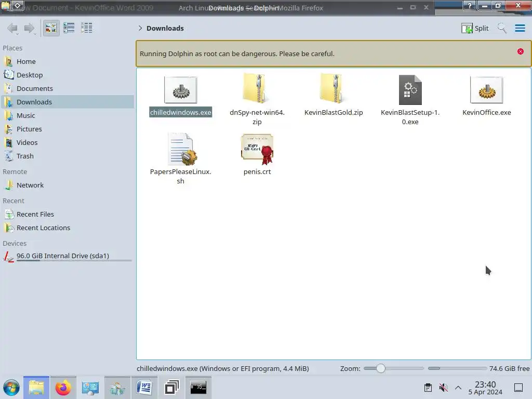Open the Start menu orb
This screenshot has height=399, width=532.
coord(11,388)
